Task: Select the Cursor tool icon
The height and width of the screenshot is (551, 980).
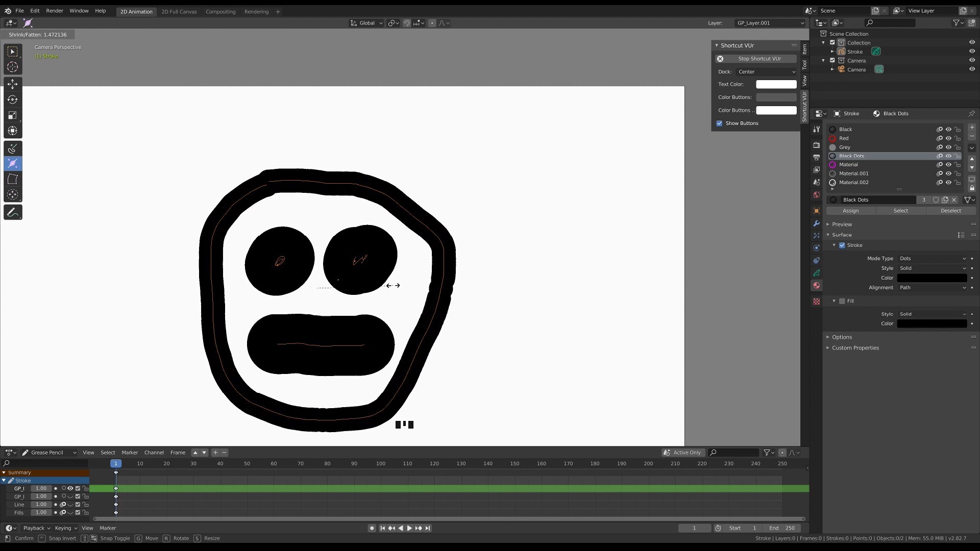Action: [x=13, y=67]
